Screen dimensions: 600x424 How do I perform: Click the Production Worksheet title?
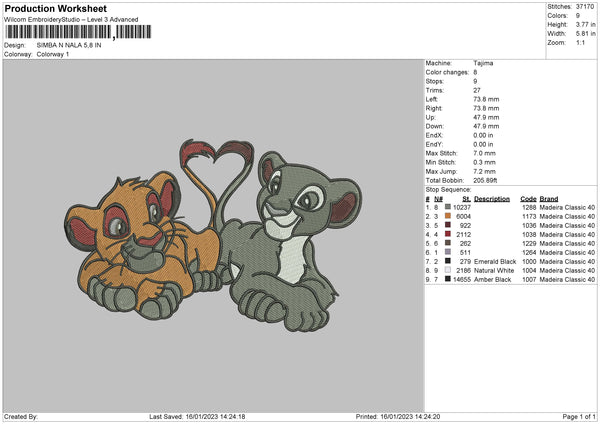(x=56, y=9)
